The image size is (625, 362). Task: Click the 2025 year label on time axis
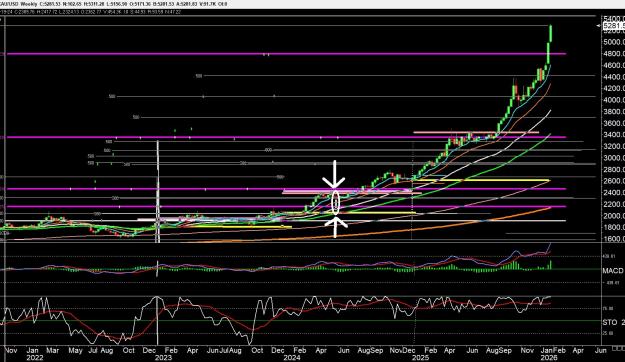coord(421,357)
